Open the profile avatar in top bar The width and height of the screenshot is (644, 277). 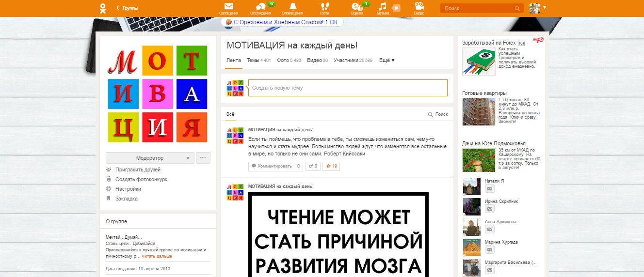point(535,8)
